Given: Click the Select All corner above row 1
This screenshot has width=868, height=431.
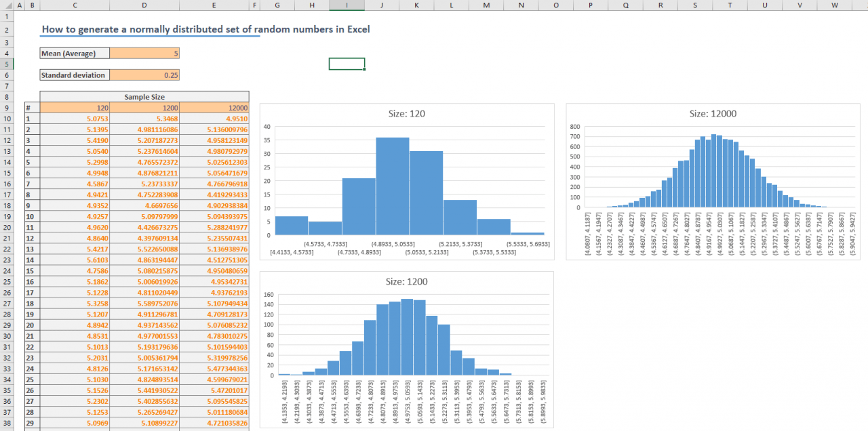Looking at the screenshot, I should (6, 5).
